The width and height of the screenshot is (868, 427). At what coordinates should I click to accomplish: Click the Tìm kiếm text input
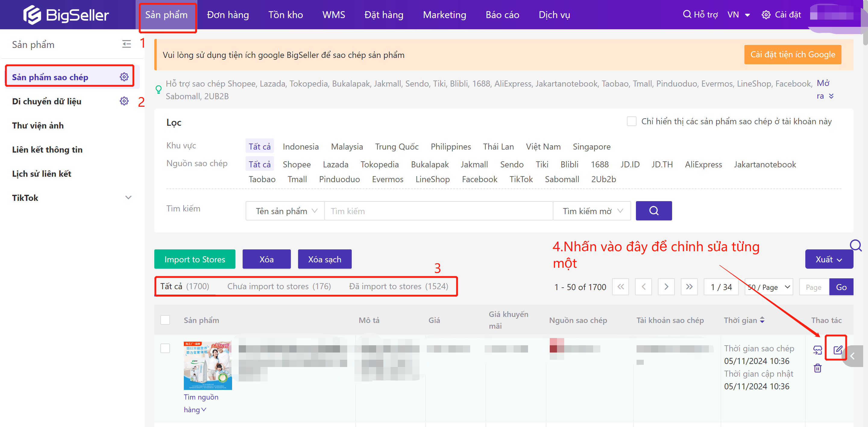tap(439, 211)
